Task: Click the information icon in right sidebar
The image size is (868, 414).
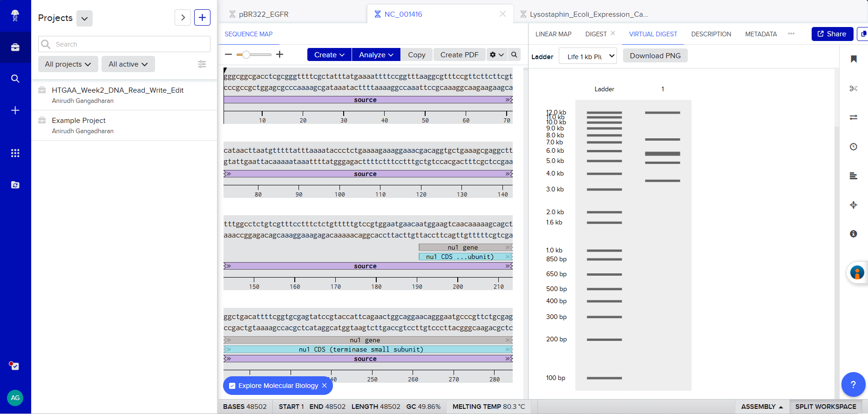Action: coord(853,234)
